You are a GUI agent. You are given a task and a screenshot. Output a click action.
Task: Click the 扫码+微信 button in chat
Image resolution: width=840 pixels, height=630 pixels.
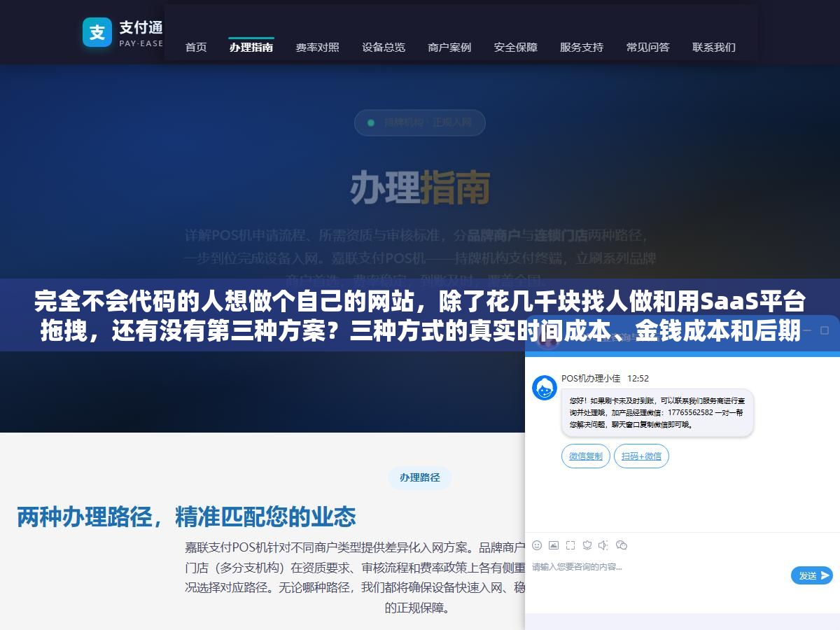click(x=642, y=456)
